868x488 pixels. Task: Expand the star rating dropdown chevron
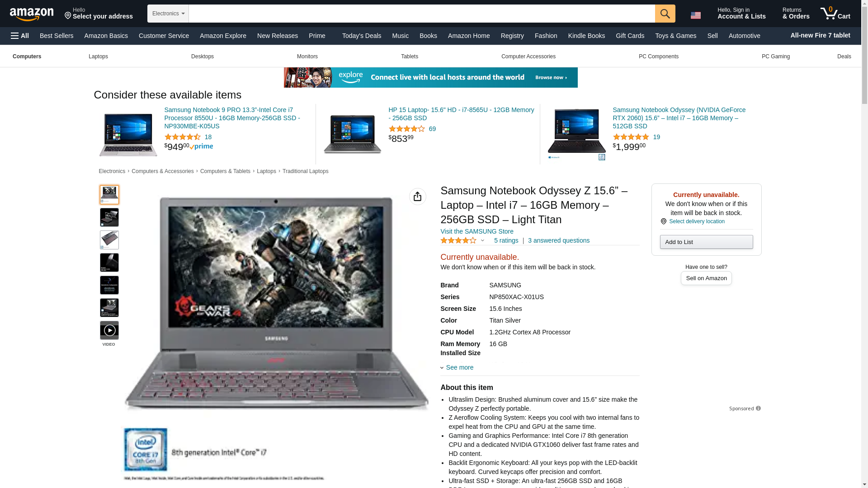[x=482, y=241]
